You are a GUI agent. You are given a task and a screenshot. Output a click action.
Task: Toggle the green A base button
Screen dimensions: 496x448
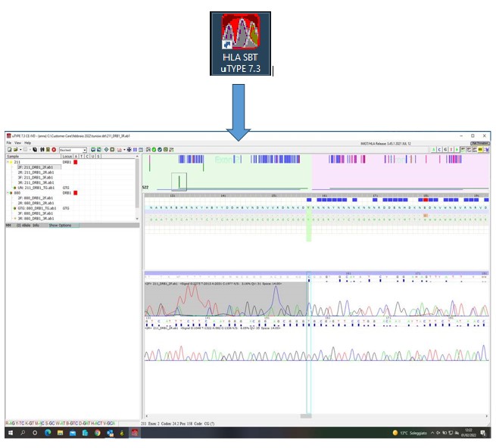point(435,150)
